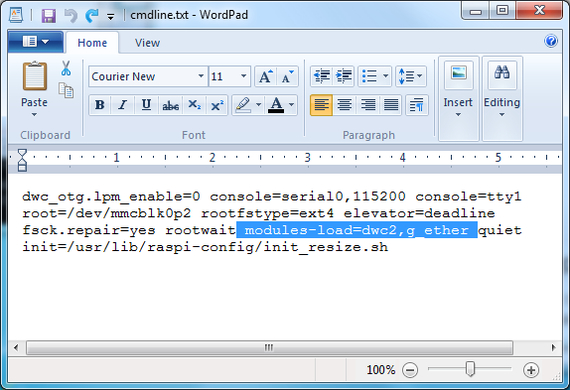Toggle Italic formatting
The width and height of the screenshot is (570, 390).
[123, 105]
